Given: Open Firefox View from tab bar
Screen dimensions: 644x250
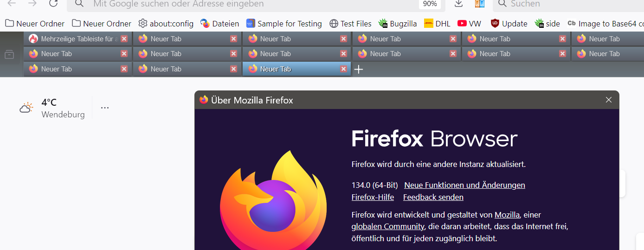Looking at the screenshot, I should 9,55.
